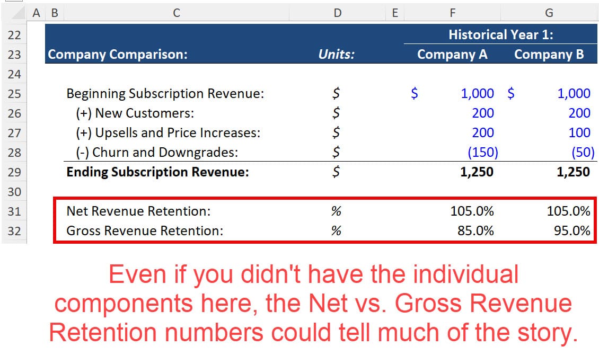
Task: Select column C header
Action: pyautogui.click(x=176, y=12)
